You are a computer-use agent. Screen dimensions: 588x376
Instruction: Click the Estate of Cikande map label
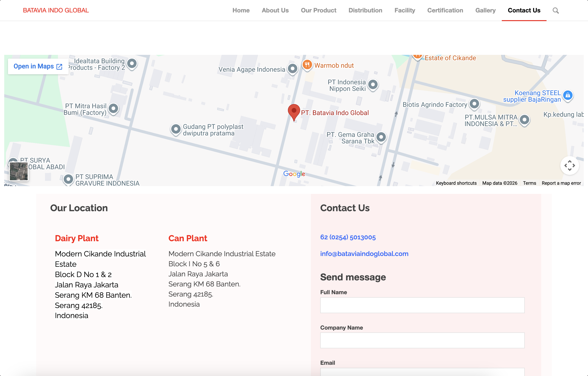click(450, 58)
